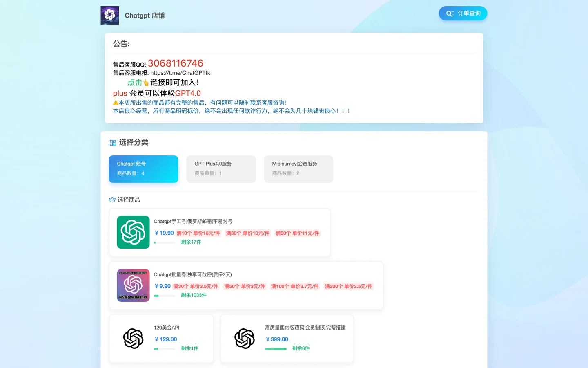588x368 pixels.
Task: Click the ¥399.00 price
Action: [277, 339]
